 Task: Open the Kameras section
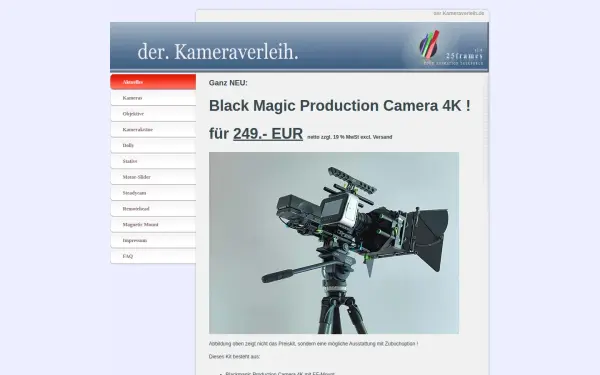(x=153, y=98)
